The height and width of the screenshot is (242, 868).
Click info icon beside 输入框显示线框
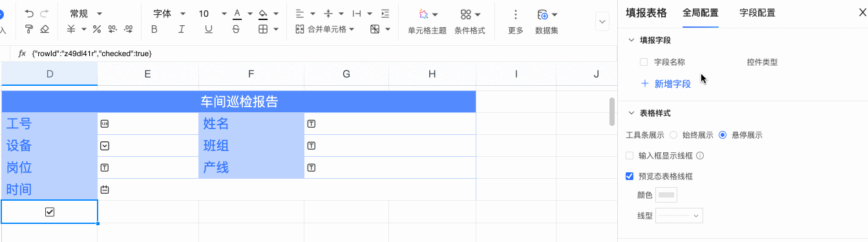(699, 156)
